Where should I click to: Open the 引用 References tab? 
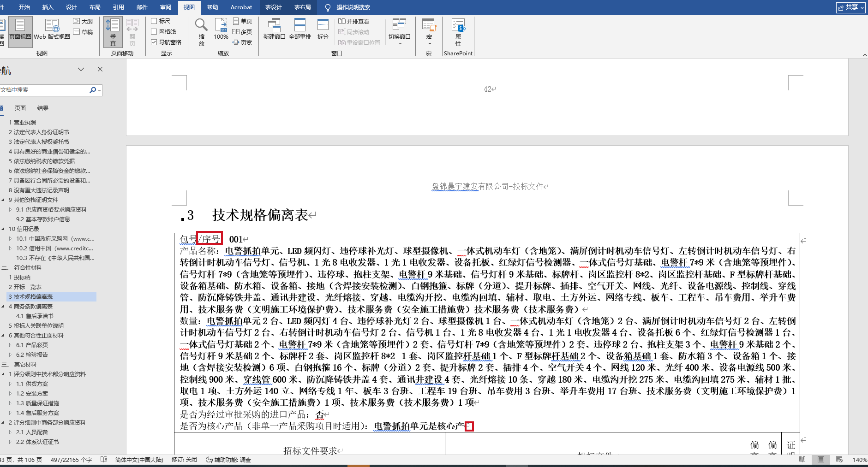pos(119,7)
